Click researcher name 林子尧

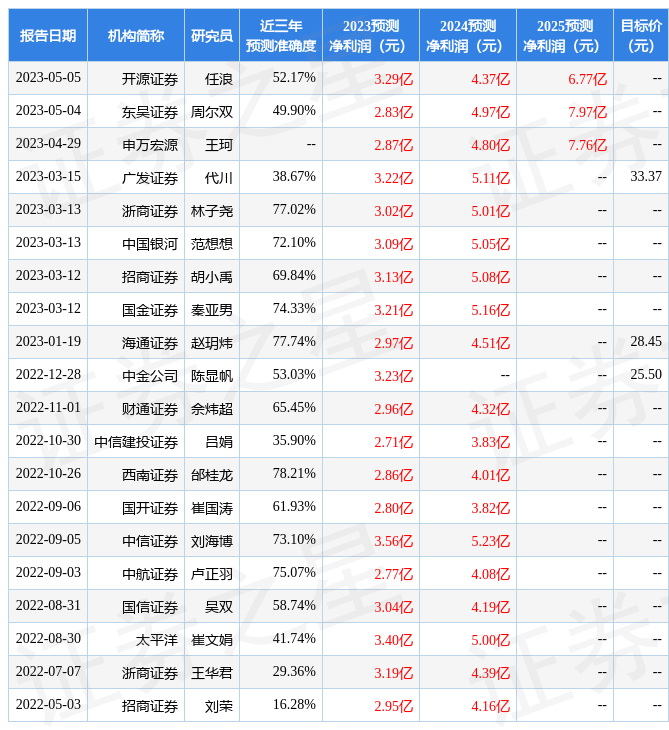click(212, 211)
